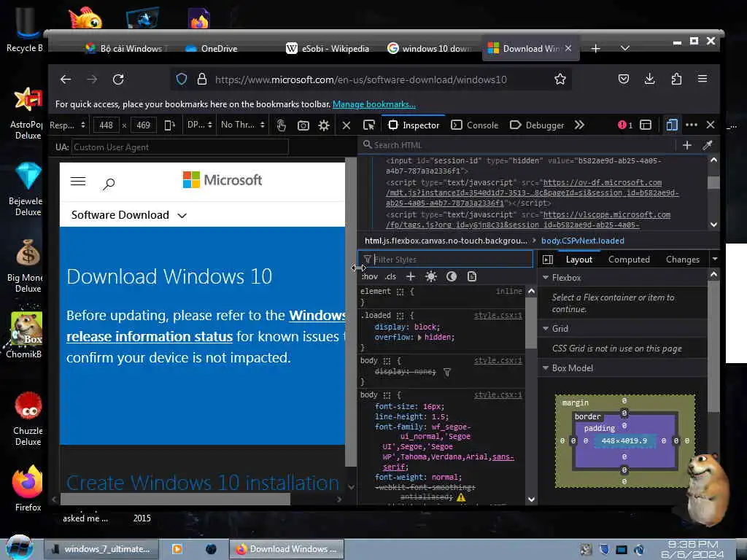
Task: Open windows_7_ultimate taskbar item
Action: click(101, 549)
